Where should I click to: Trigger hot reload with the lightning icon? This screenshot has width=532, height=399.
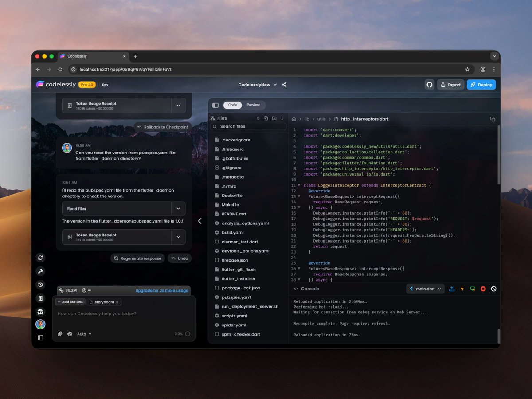pos(462,289)
